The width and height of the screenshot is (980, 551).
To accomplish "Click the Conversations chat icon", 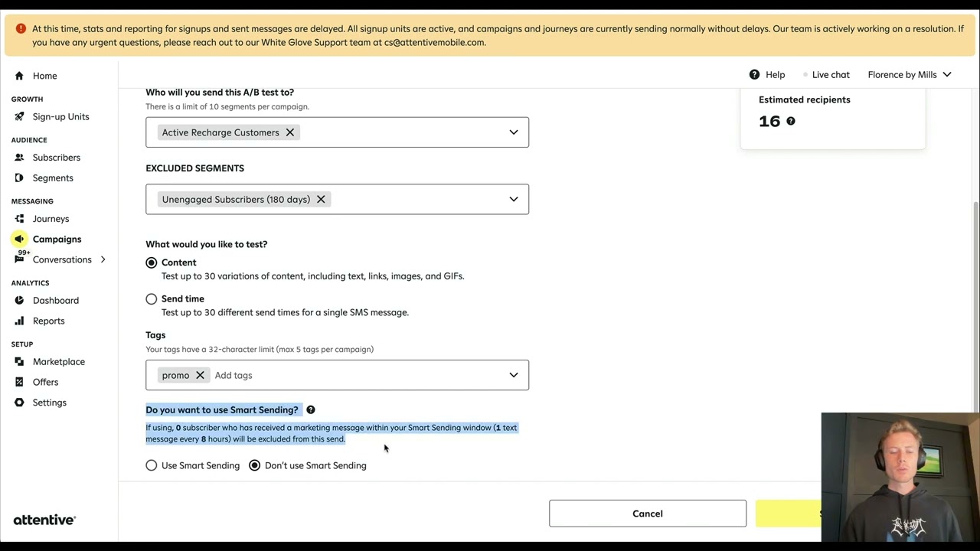I will [x=19, y=259].
